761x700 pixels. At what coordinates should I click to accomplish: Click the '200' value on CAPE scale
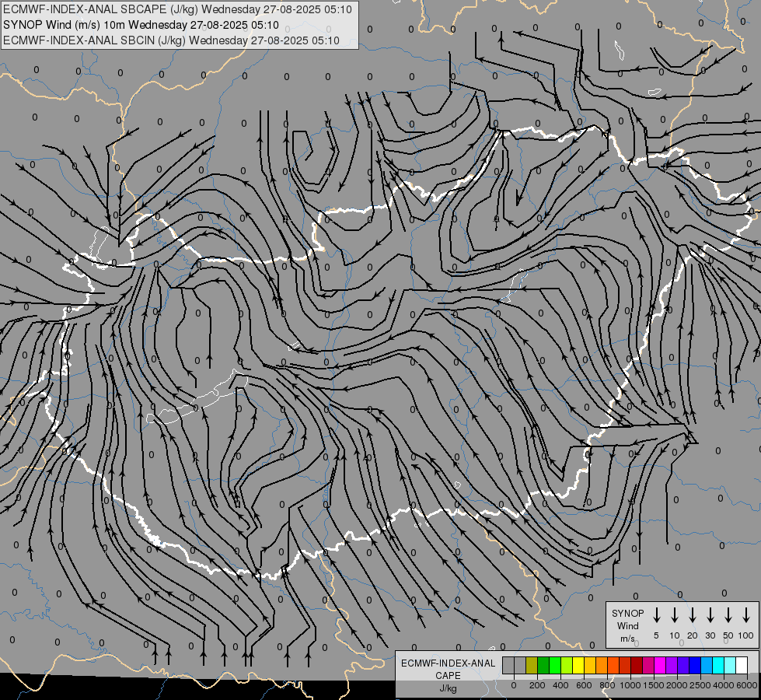(537, 685)
